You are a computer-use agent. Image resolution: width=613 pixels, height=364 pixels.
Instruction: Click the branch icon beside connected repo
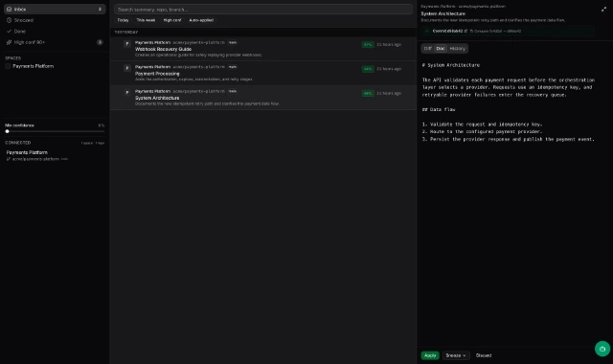tap(9, 159)
